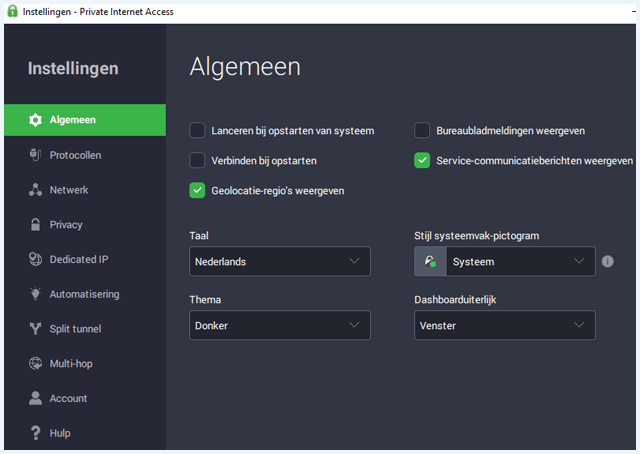Open the Dashboarduiterlijk dropdown showing Venster
Viewport: 640px width, 454px height.
pos(504,325)
